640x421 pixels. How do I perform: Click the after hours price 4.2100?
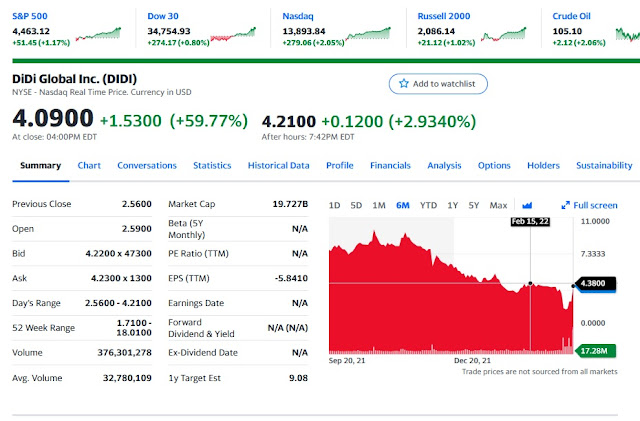289,121
